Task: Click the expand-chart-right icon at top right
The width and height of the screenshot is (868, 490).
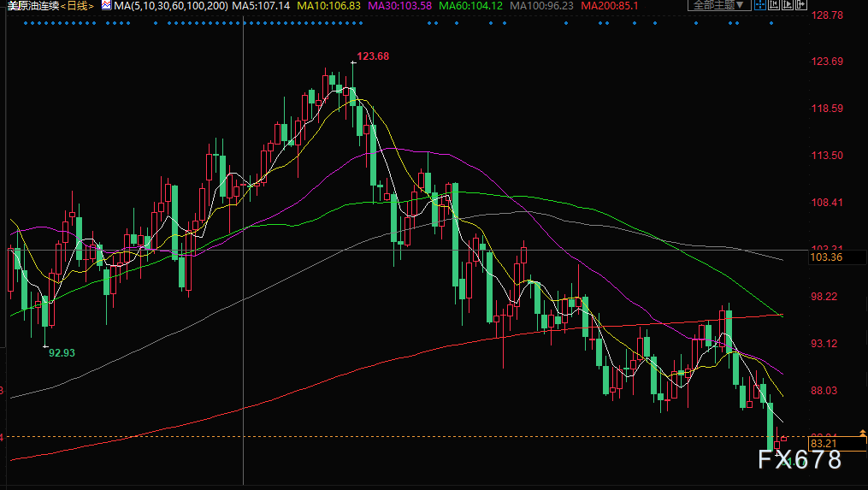Action: tap(801, 4)
